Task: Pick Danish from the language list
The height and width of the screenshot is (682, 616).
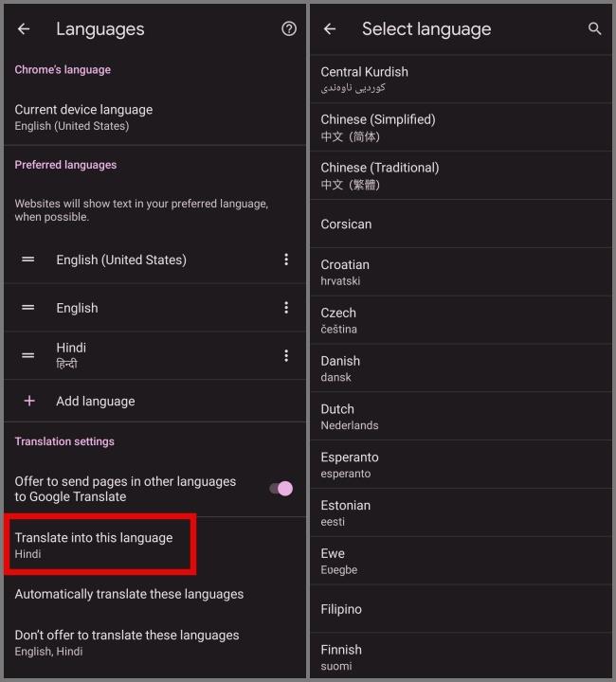Action: click(x=462, y=368)
